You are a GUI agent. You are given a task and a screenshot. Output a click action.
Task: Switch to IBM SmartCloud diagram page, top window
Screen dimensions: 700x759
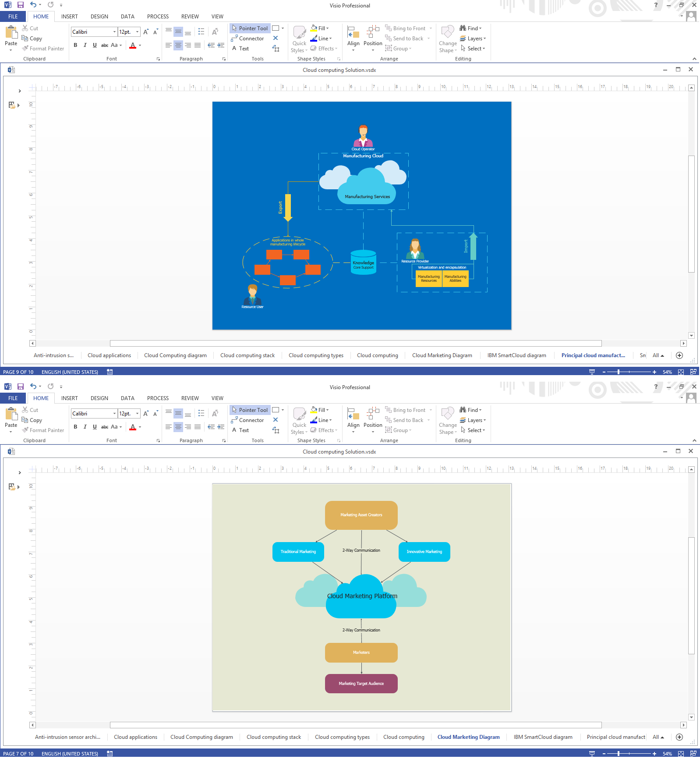pos(517,355)
